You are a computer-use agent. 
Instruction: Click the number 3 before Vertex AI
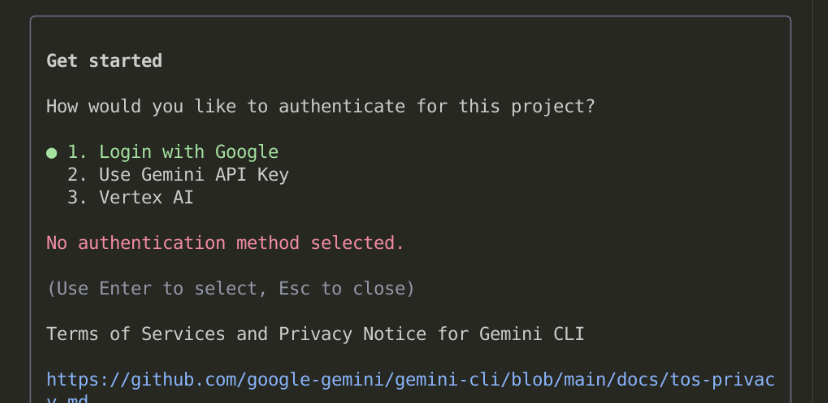[73, 198]
